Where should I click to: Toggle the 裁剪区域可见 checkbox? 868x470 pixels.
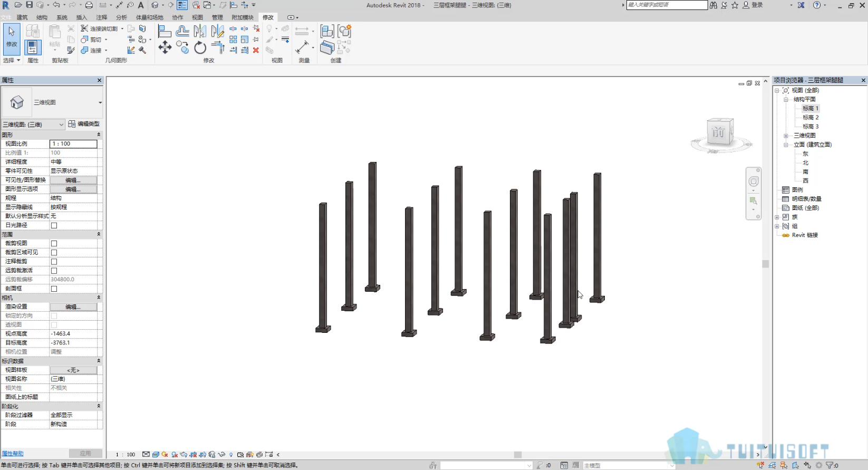[54, 253]
